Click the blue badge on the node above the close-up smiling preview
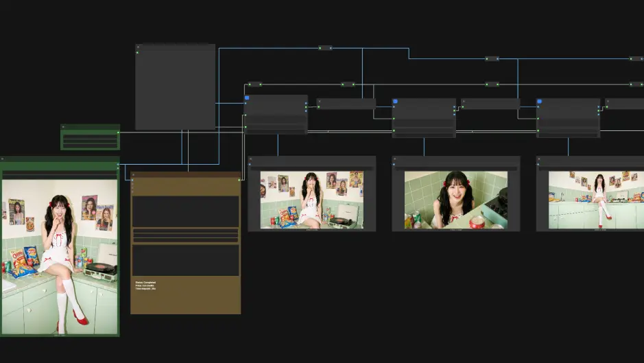Screen dimensions: 644x363 click(x=395, y=101)
